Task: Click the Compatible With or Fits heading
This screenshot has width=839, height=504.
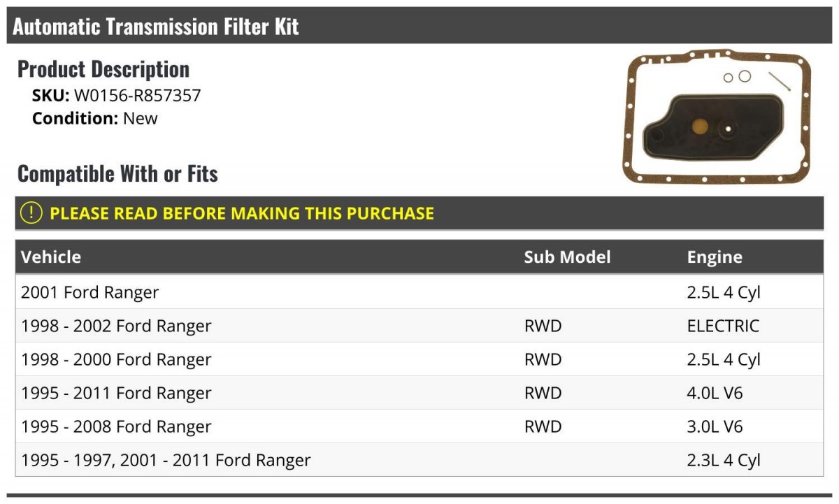Action: tap(117, 173)
